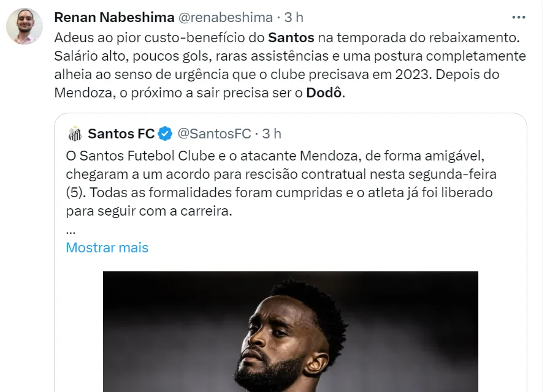Click the blue verified badge
558x392 pixels.
pos(165,133)
